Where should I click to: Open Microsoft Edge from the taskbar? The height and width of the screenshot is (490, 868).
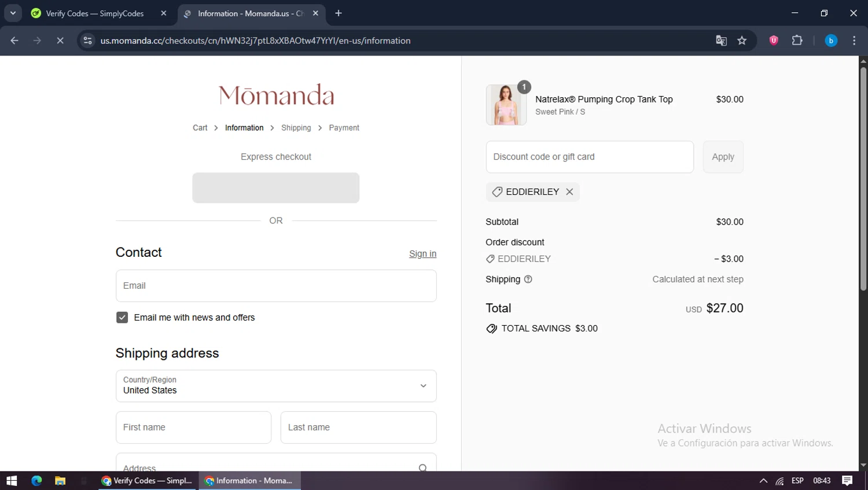[x=36, y=481]
